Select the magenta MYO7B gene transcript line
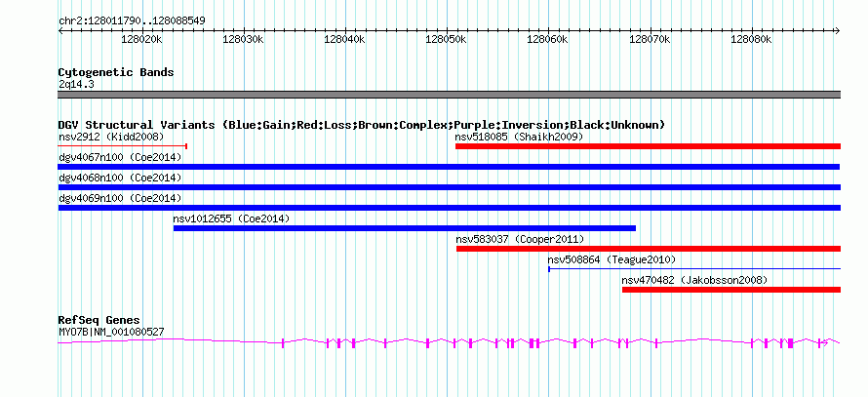Screen dimensions: 868x397 point(449,343)
